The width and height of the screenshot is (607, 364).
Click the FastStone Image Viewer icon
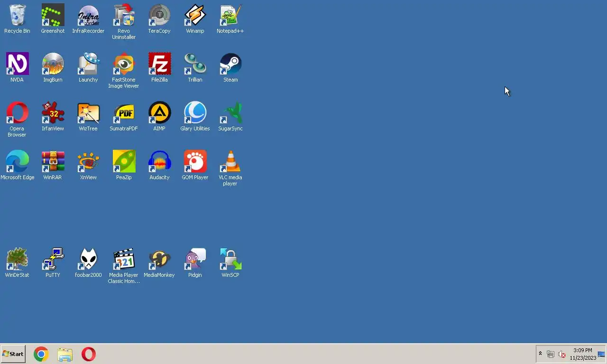[x=124, y=71]
